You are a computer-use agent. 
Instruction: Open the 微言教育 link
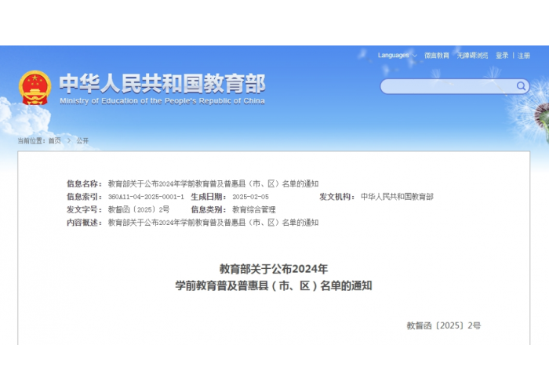pos(437,56)
